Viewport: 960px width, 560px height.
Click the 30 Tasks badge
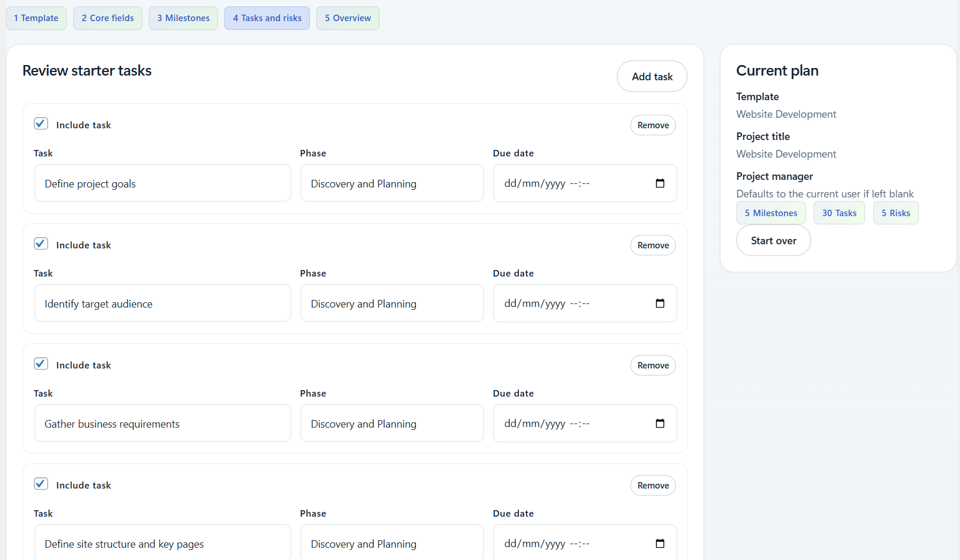point(839,213)
